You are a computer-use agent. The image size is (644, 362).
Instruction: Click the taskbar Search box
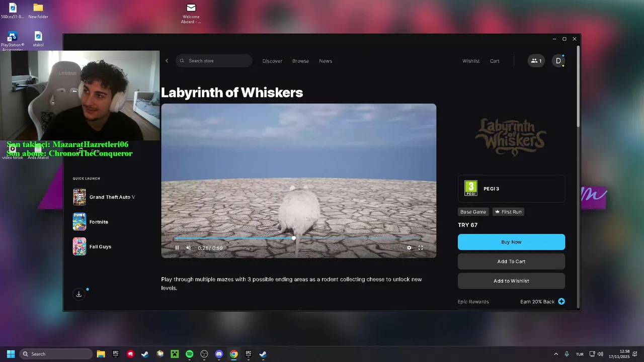[56, 354]
